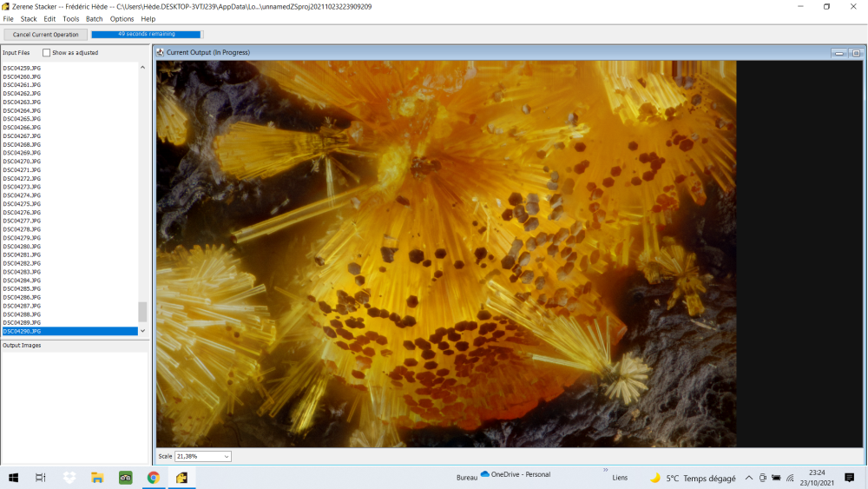Enable the 'Show as adjusted' checkbox
Screen dimensions: 868x489
[x=47, y=53]
